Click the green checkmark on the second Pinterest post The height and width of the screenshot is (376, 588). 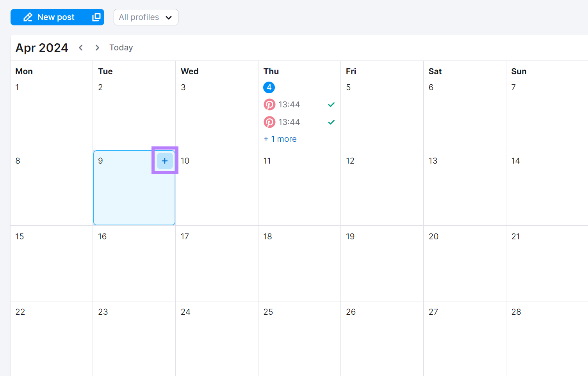coord(331,122)
